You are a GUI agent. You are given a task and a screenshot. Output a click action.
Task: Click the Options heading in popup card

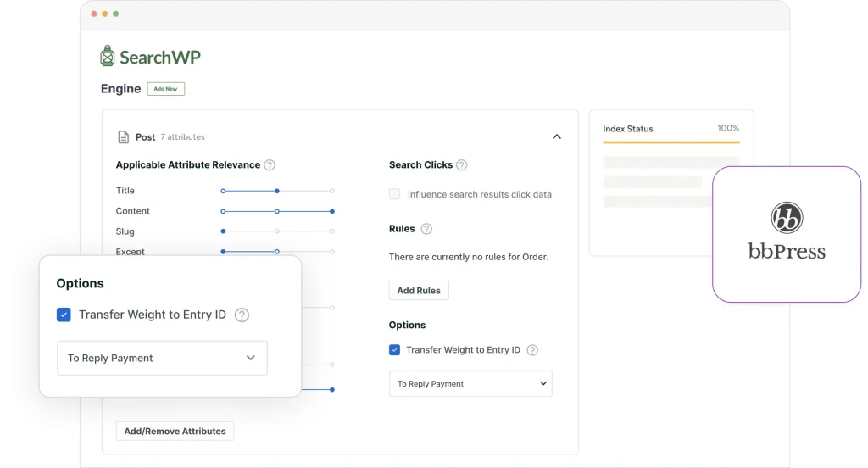81,283
